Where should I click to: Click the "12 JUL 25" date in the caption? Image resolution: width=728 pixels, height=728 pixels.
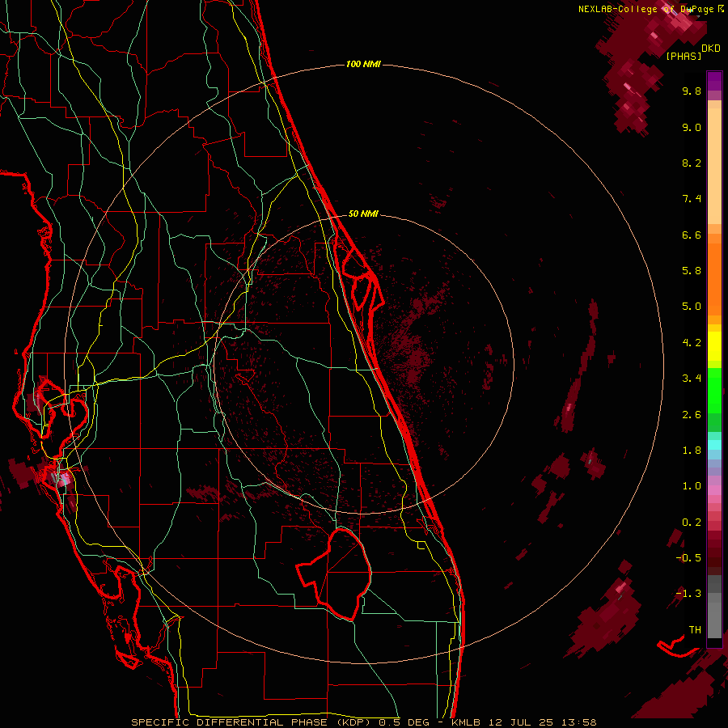(x=519, y=722)
